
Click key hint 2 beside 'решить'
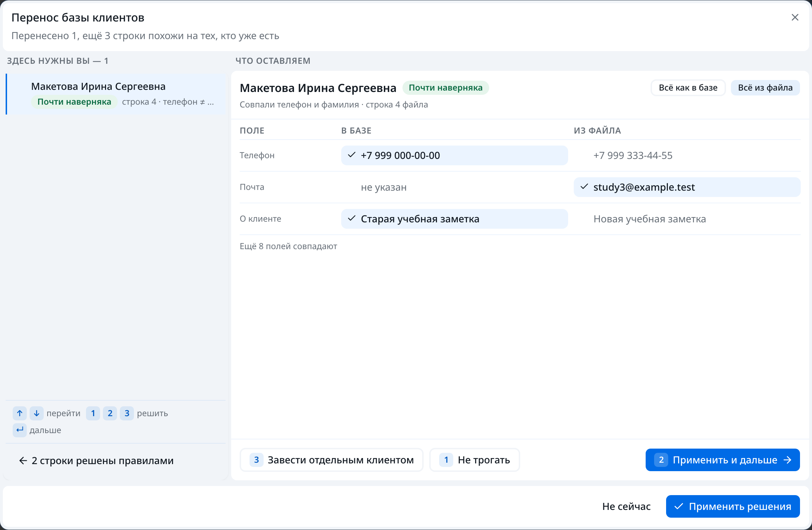click(x=110, y=413)
